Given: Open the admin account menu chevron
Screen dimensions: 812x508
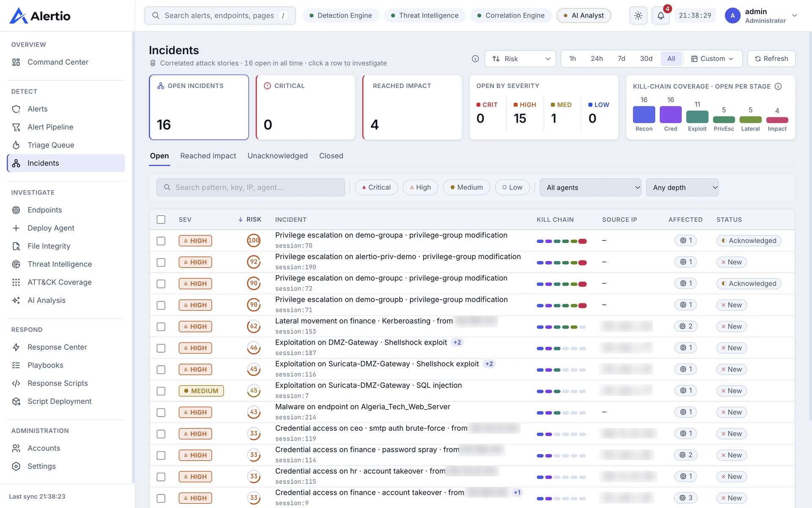Looking at the screenshot, I should click(795, 16).
